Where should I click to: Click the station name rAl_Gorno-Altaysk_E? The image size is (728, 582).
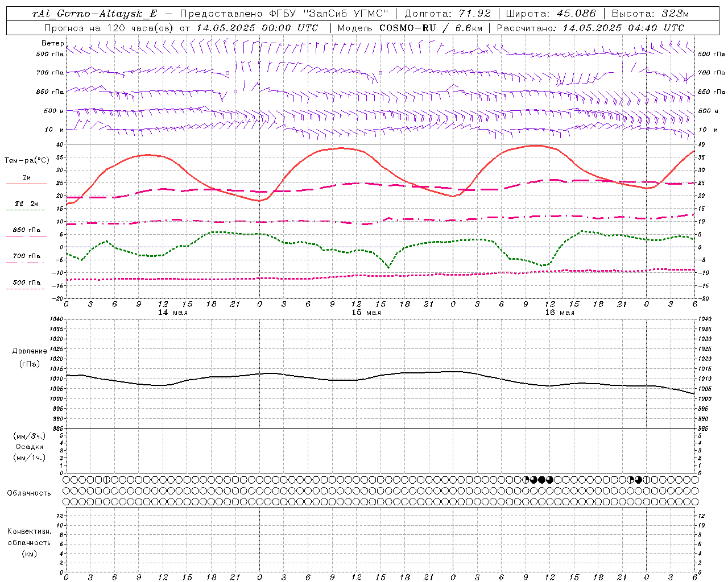[96, 14]
